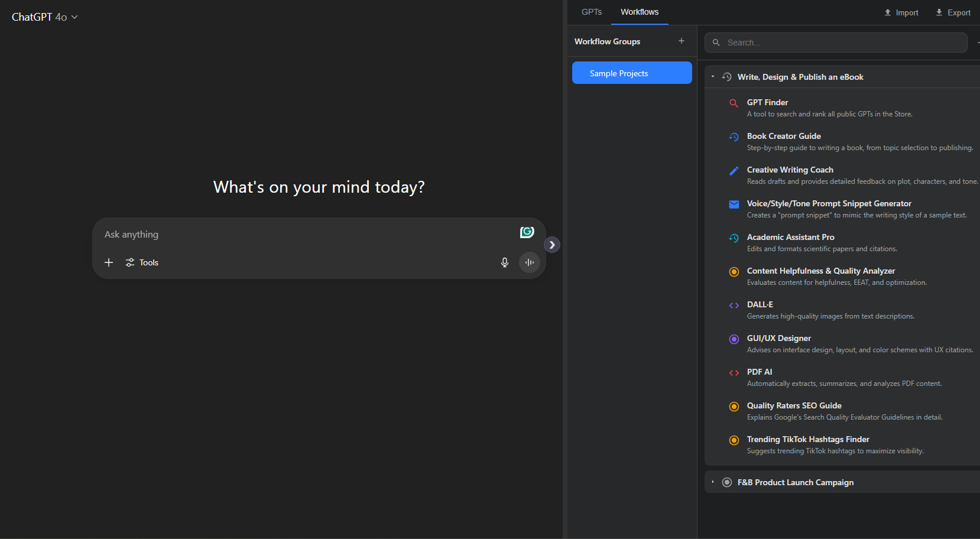This screenshot has height=539, width=980.
Task: Open Creative Writing Coach
Action: (x=790, y=170)
